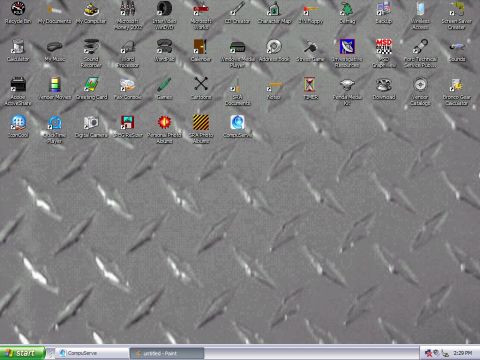480x360 pixels.
Task: Launch the Fax Console shortcut
Action: pos(128,85)
